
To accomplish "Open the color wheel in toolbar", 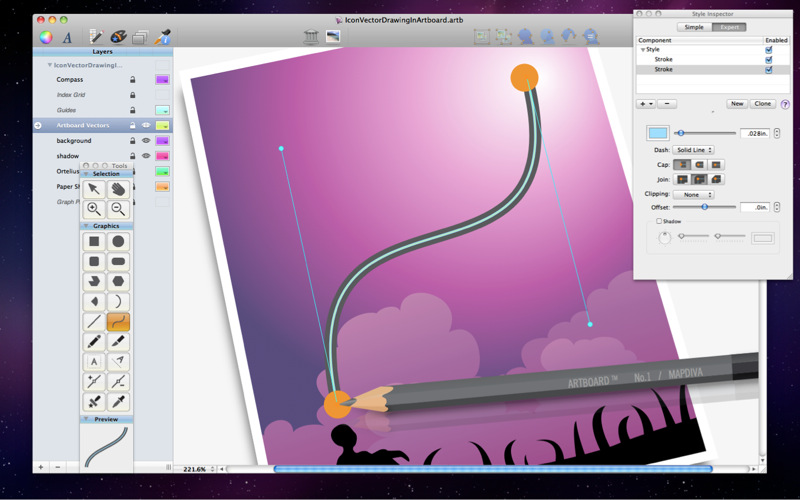I will [45, 37].
